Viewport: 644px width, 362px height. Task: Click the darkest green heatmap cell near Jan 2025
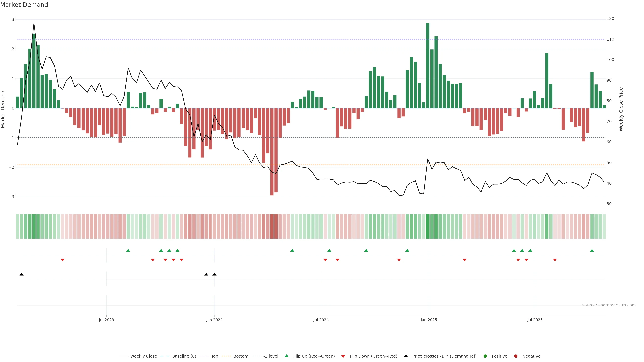tap(428, 226)
